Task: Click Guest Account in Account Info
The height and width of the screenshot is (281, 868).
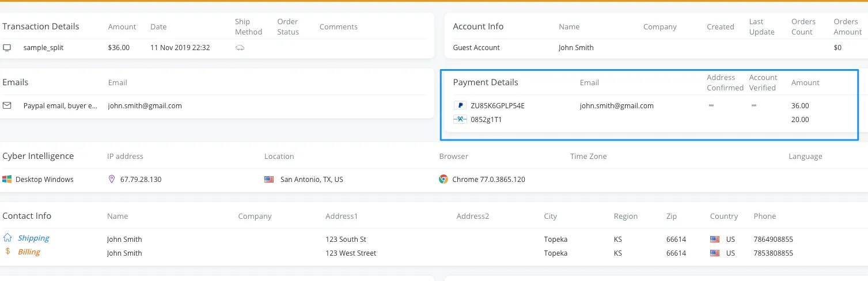Action: point(476,48)
